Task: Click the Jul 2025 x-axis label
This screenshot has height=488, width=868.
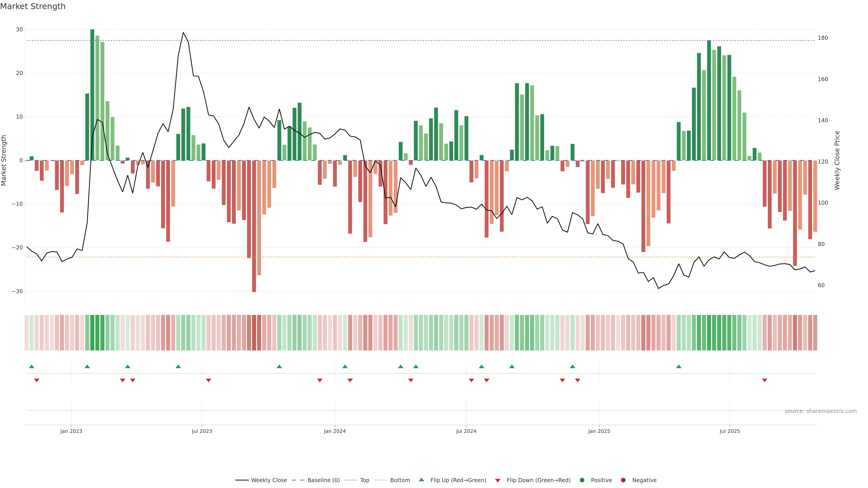Action: point(729,431)
